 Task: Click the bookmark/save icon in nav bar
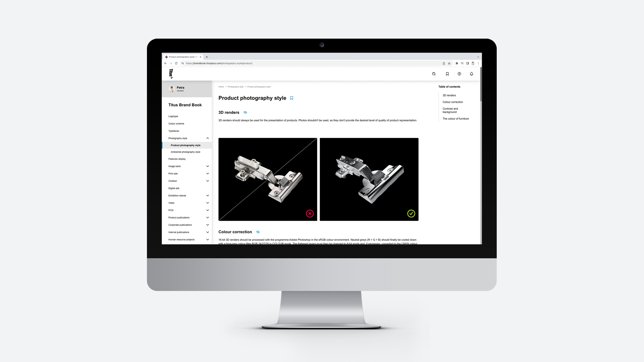(447, 73)
